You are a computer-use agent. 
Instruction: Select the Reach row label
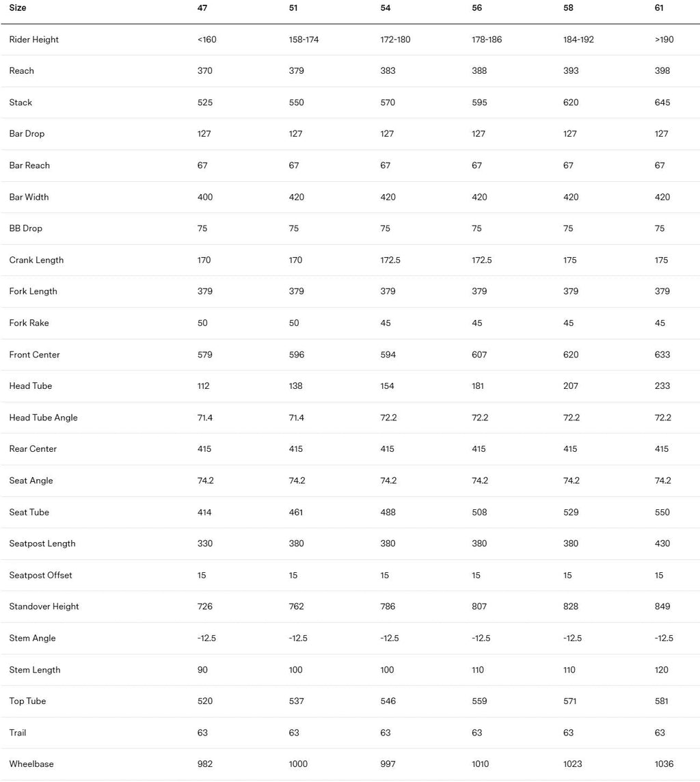click(22, 71)
